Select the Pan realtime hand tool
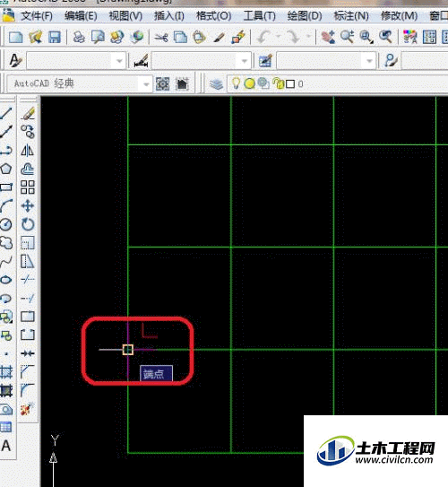Viewport: 448px width, 487px height. pos(328,38)
